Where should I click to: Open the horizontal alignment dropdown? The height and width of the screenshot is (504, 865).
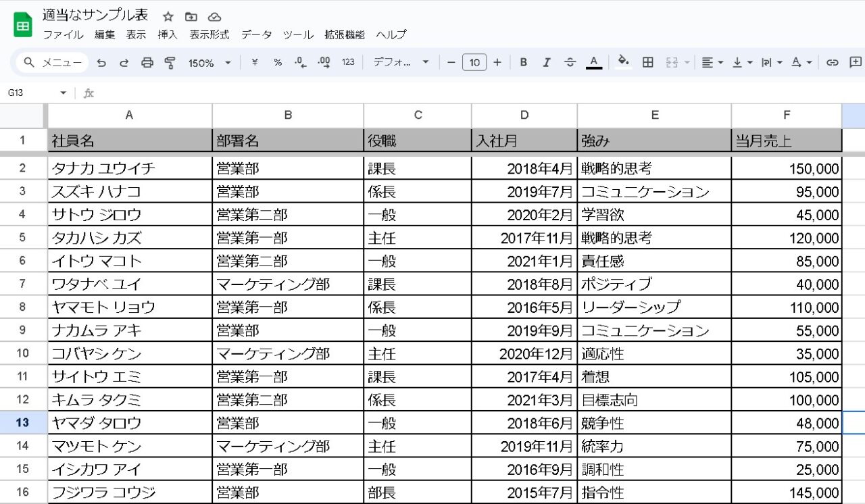711,61
